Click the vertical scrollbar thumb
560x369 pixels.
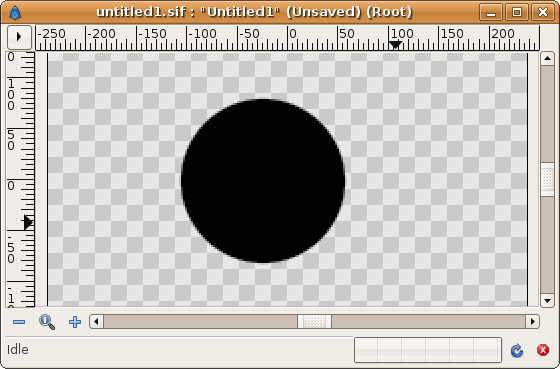point(547,180)
